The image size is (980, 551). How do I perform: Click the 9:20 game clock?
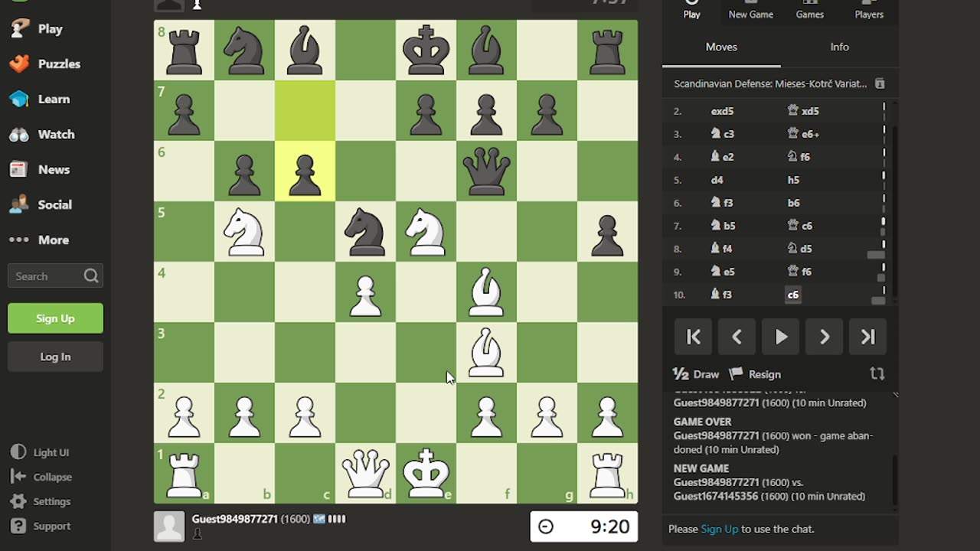(x=584, y=527)
